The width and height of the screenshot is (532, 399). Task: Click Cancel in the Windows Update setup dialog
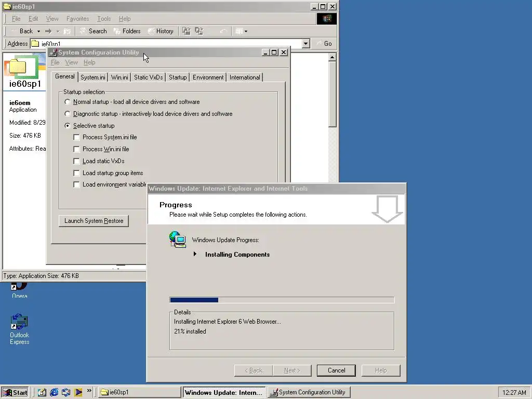(336, 370)
